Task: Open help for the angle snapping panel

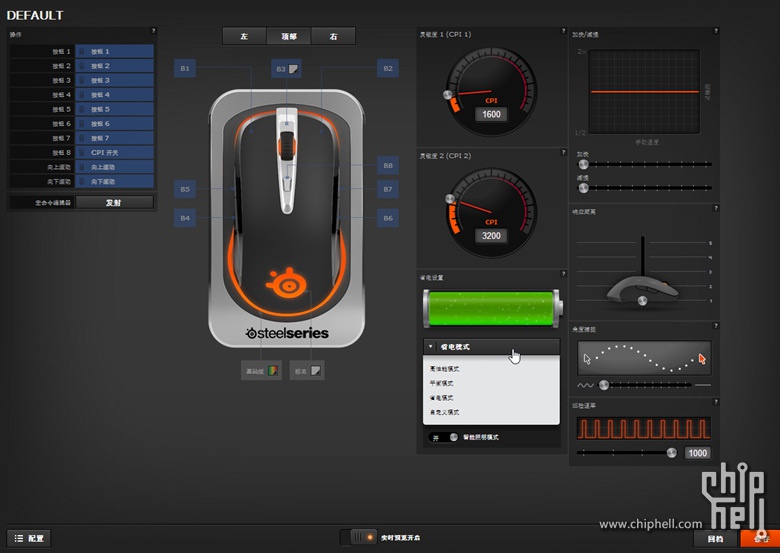Action: pyautogui.click(x=716, y=326)
